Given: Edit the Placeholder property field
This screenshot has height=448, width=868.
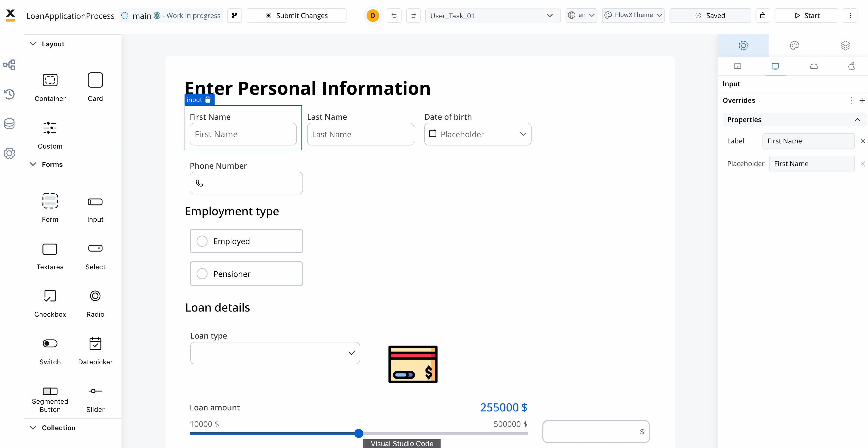Looking at the screenshot, I should (x=812, y=163).
